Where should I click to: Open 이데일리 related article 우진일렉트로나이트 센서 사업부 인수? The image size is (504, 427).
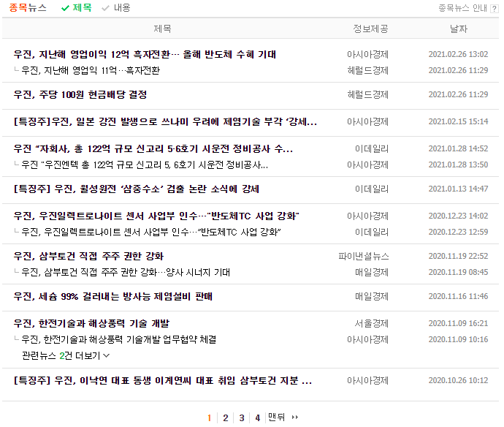[x=151, y=232]
